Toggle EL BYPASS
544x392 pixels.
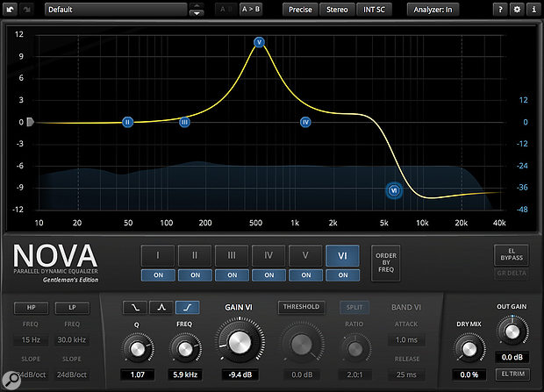tap(512, 254)
